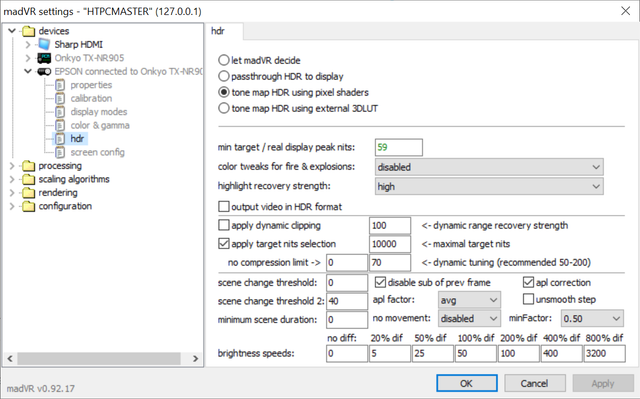Click the calibration page icon

(60, 98)
